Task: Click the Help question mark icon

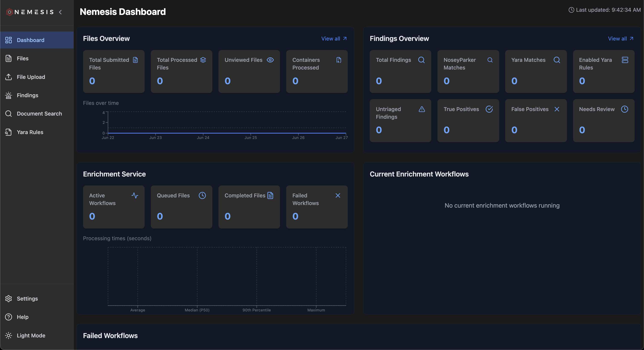Action: pyautogui.click(x=9, y=317)
